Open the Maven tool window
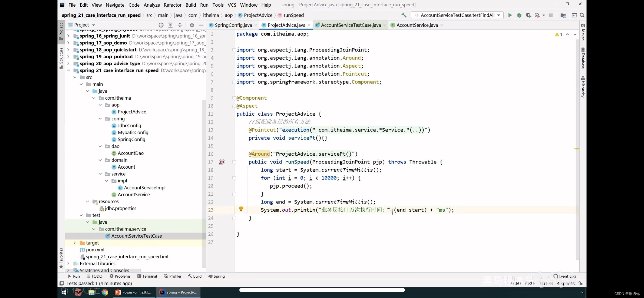This screenshot has height=298, width=644. point(583,32)
